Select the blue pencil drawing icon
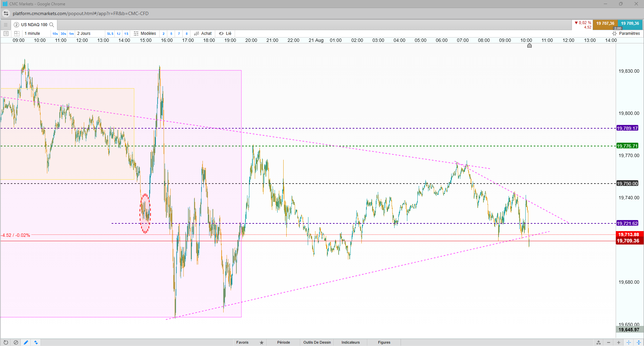644x346 pixels. coord(26,342)
